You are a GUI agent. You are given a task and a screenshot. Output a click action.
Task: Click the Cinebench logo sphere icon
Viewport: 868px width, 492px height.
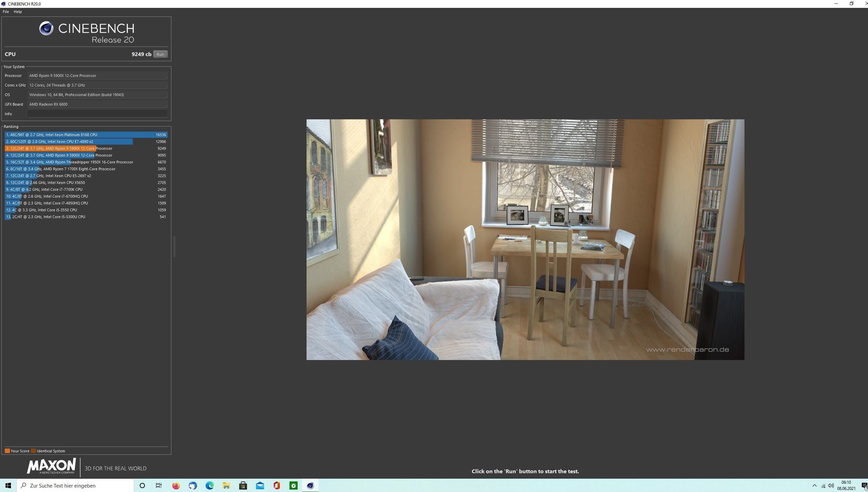(46, 28)
